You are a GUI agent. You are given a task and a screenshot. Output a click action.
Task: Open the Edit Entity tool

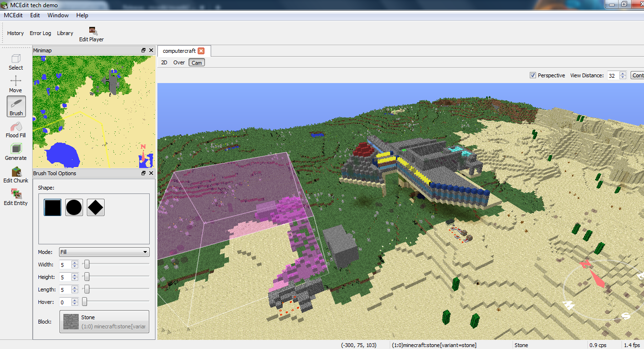point(16,197)
